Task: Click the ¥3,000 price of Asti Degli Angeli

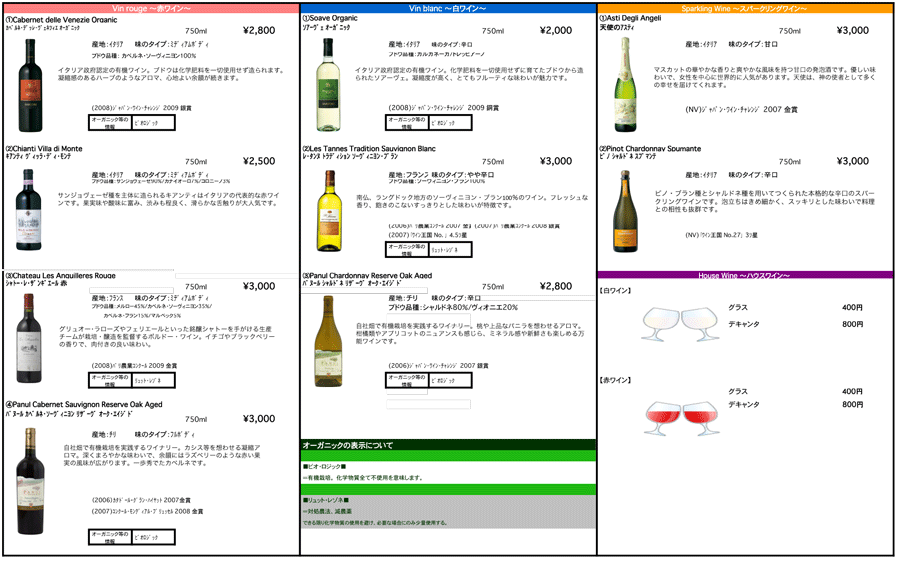Action: pos(852,30)
